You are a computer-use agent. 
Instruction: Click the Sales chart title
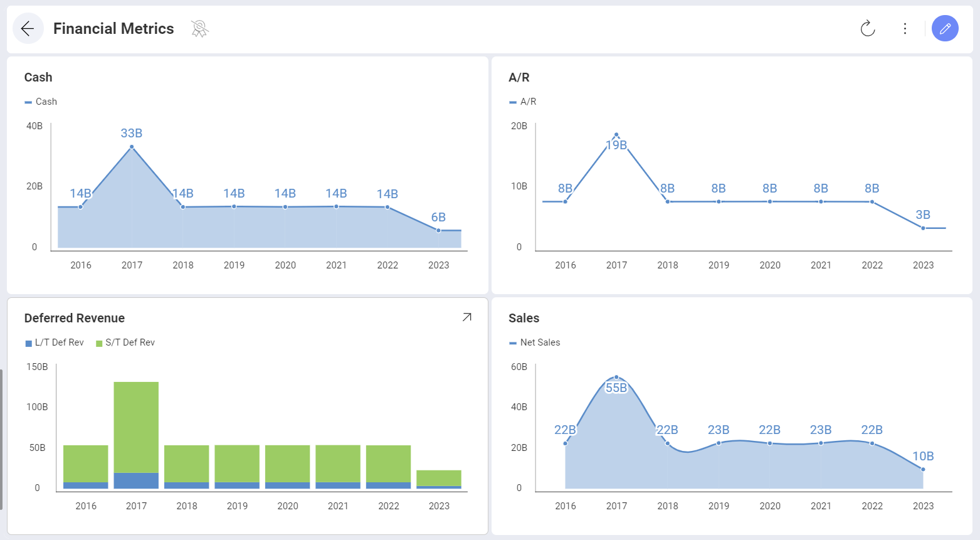tap(524, 318)
